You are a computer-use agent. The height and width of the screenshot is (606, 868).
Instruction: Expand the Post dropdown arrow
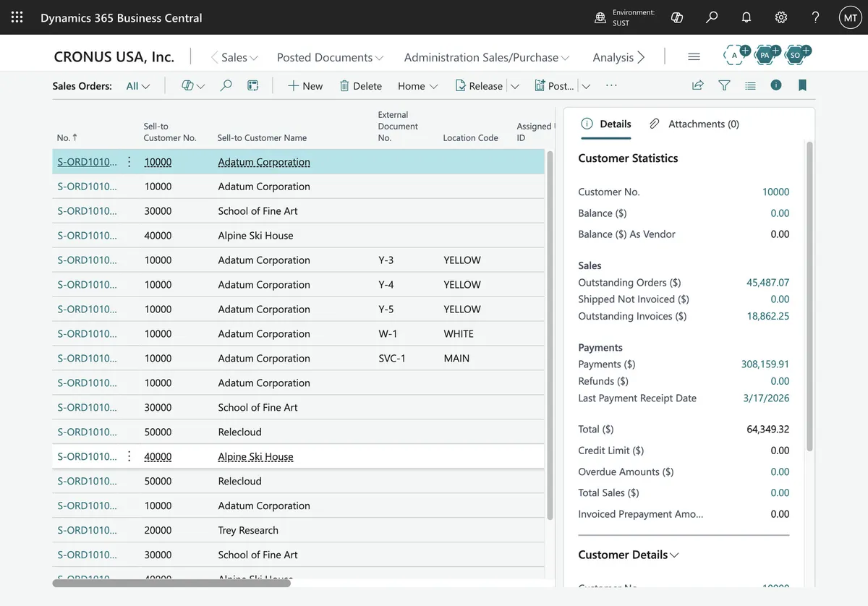pos(586,86)
